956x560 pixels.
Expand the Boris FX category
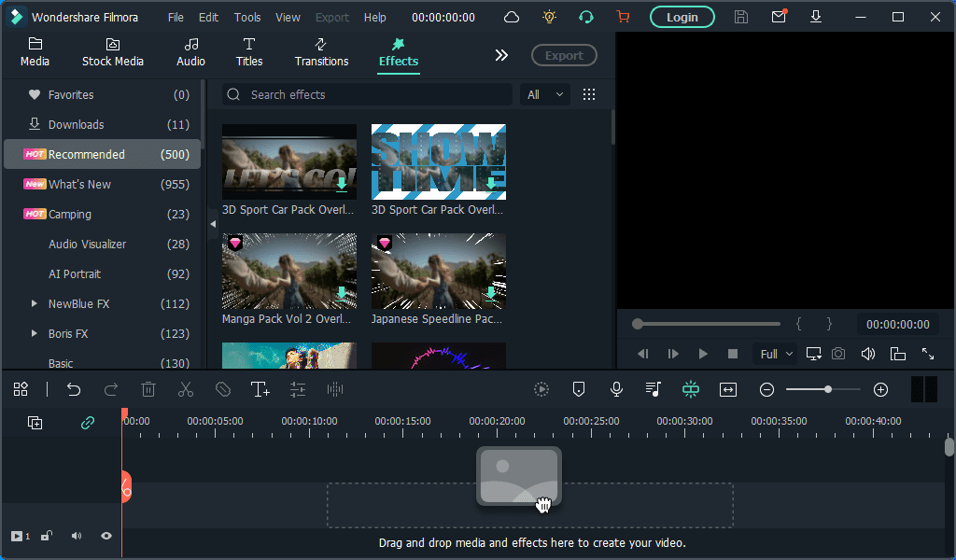click(35, 333)
